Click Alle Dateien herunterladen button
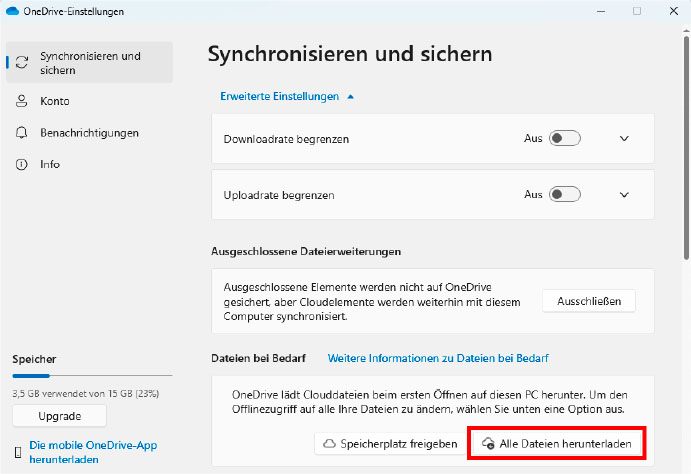691x474 pixels. click(557, 444)
